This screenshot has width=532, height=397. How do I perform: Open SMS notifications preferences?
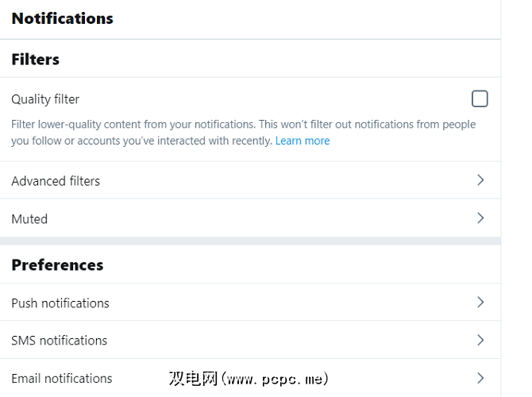tap(59, 340)
